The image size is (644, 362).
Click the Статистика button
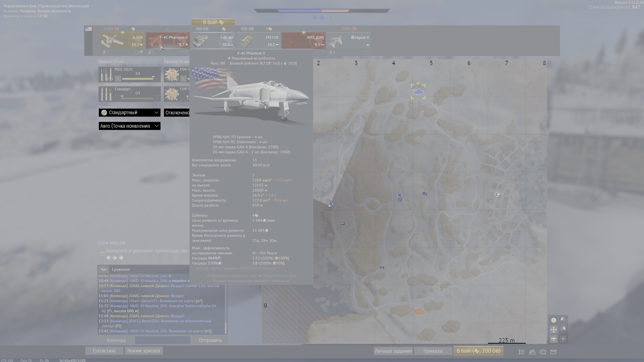(104, 351)
